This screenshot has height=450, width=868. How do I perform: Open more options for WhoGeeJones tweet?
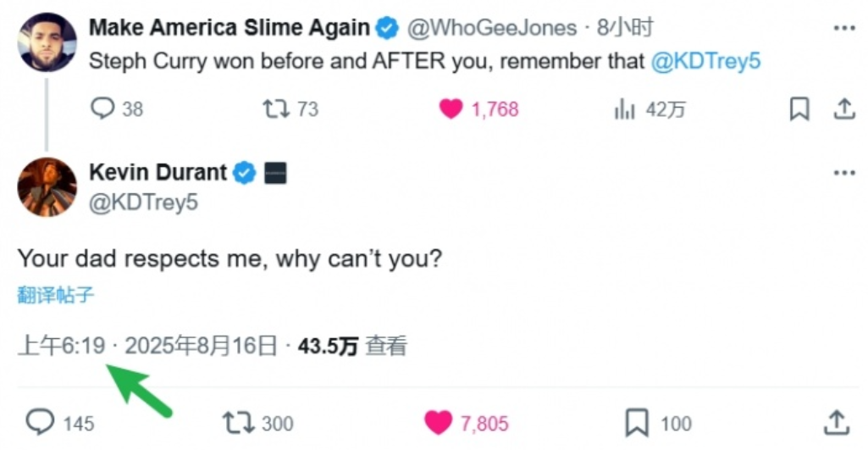coord(844,29)
